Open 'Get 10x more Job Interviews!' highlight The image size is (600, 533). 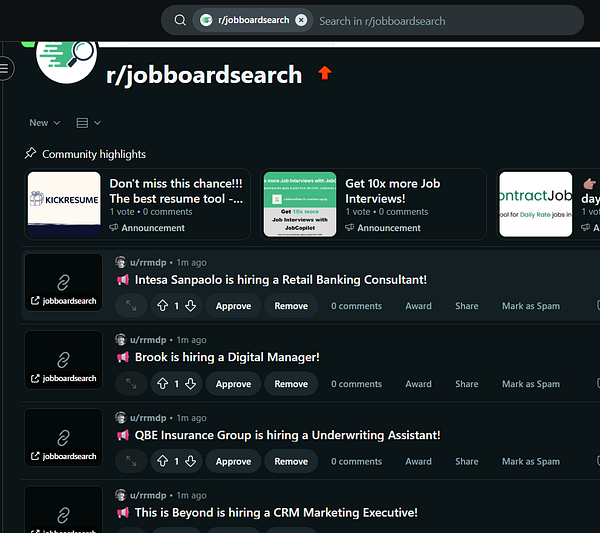[393, 191]
